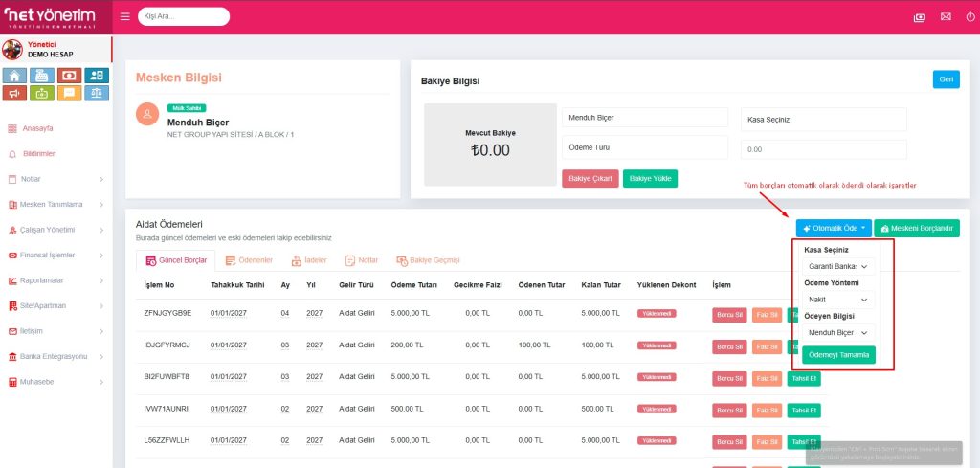The image size is (980, 468).
Task: Click the hamburger menu icon in header
Action: (125, 16)
